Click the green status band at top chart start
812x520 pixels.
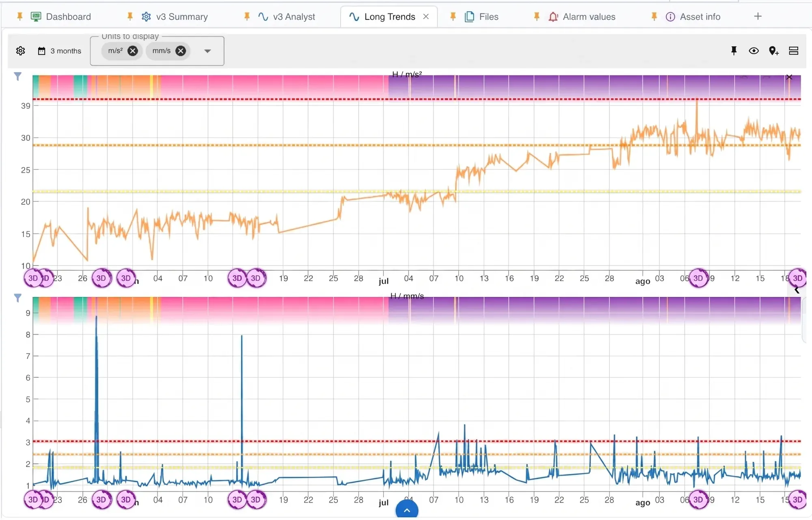(x=35, y=86)
